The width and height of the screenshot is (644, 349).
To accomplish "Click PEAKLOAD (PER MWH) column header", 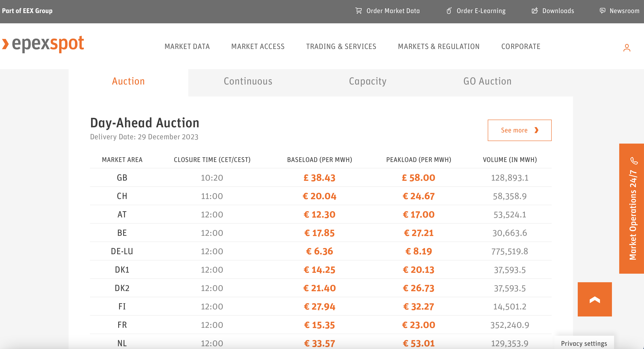I will pyautogui.click(x=419, y=160).
